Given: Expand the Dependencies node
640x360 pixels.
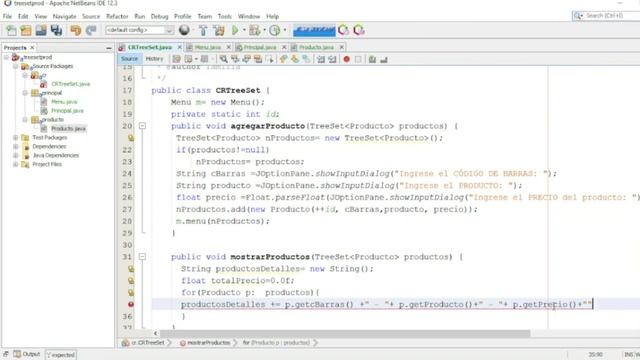Looking at the screenshot, I should (x=16, y=147).
